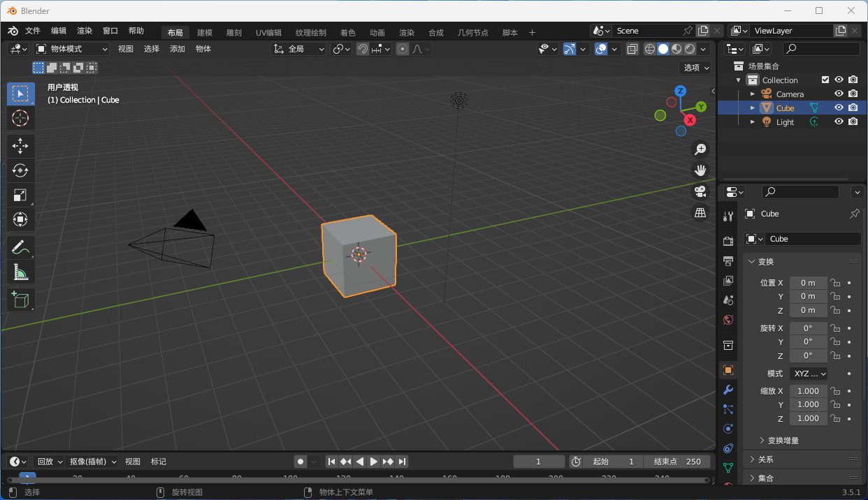Select the Box Select tool
The image size is (868, 500).
point(20,94)
